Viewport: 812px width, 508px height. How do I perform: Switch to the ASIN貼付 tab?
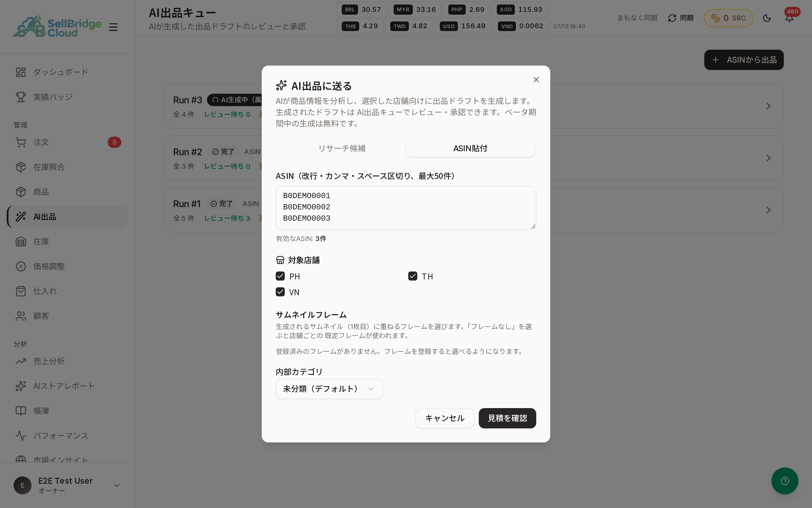click(470, 148)
